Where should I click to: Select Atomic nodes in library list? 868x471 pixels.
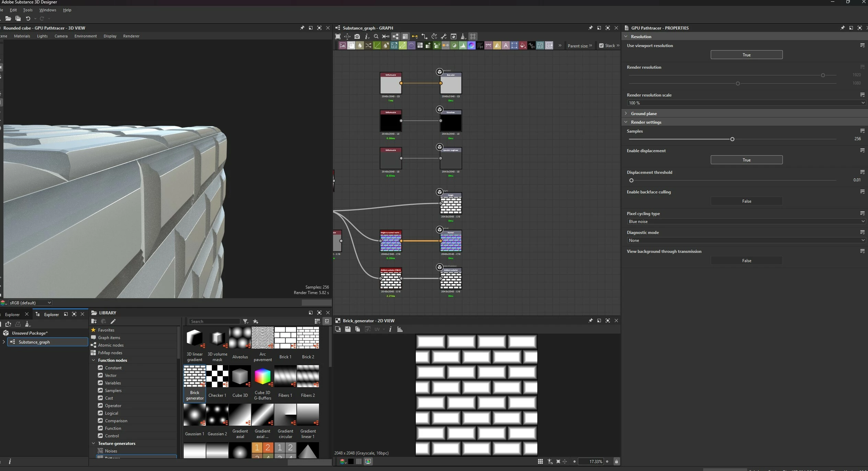[111, 345]
